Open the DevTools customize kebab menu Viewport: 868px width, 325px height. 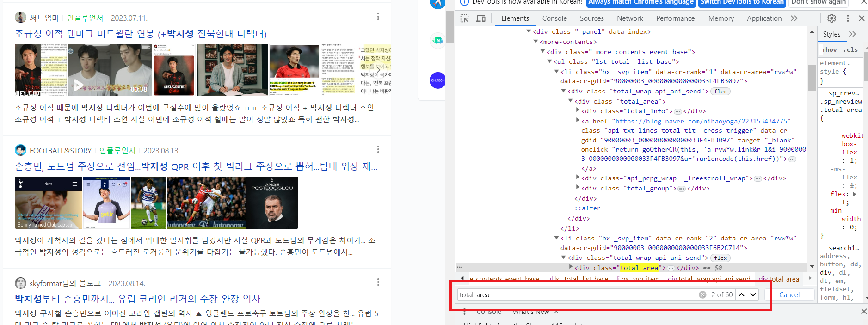(x=848, y=18)
